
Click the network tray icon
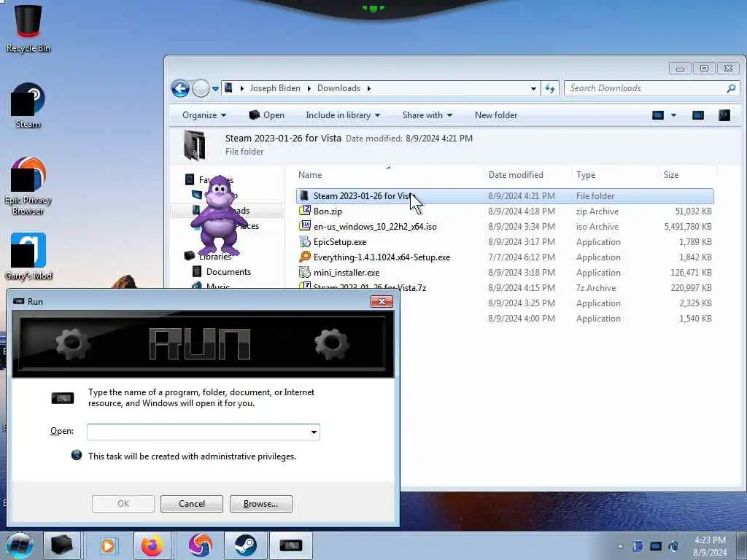tap(656, 546)
